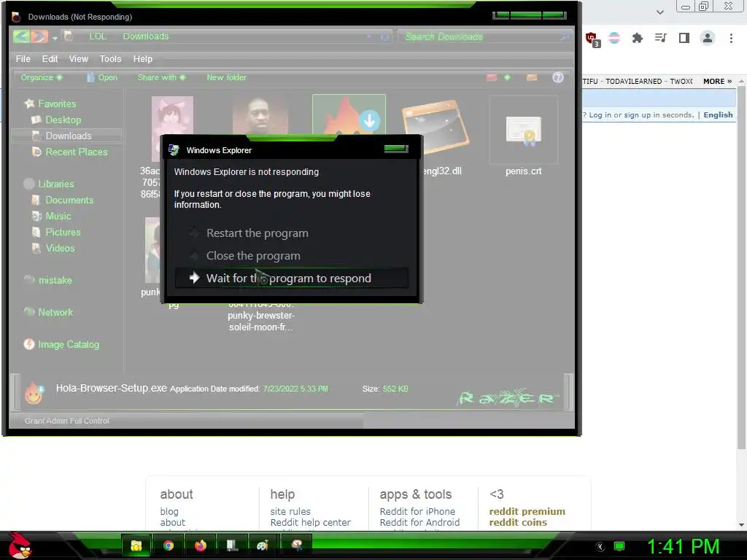Open the Chrome extensions puzzle icon
The width and height of the screenshot is (747, 560).
638,38
